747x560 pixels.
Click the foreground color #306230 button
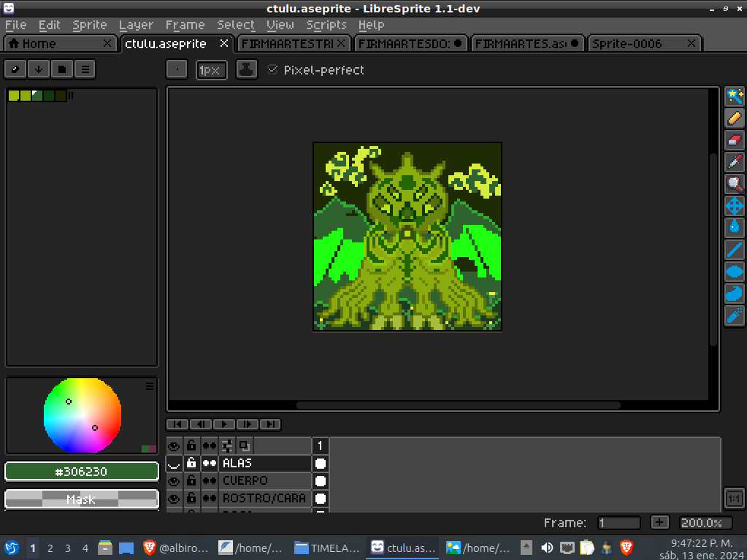pos(82,472)
